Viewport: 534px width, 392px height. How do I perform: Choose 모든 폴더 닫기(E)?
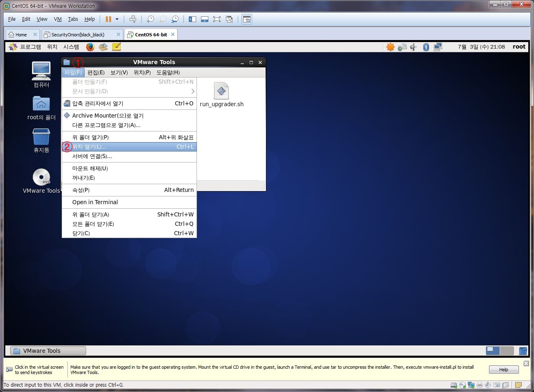[129, 224]
